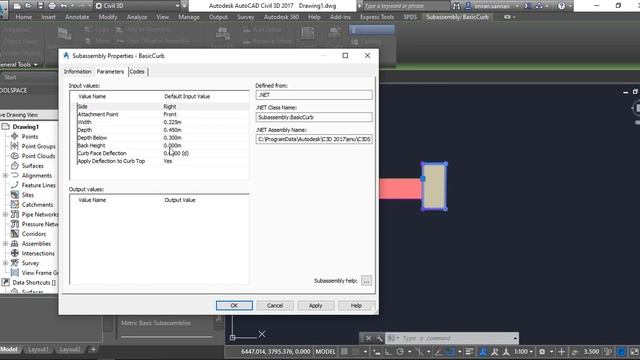Open the Autodesk Exchange Apps icon
Viewport: 640px width, 360px height.
[x=528, y=6]
